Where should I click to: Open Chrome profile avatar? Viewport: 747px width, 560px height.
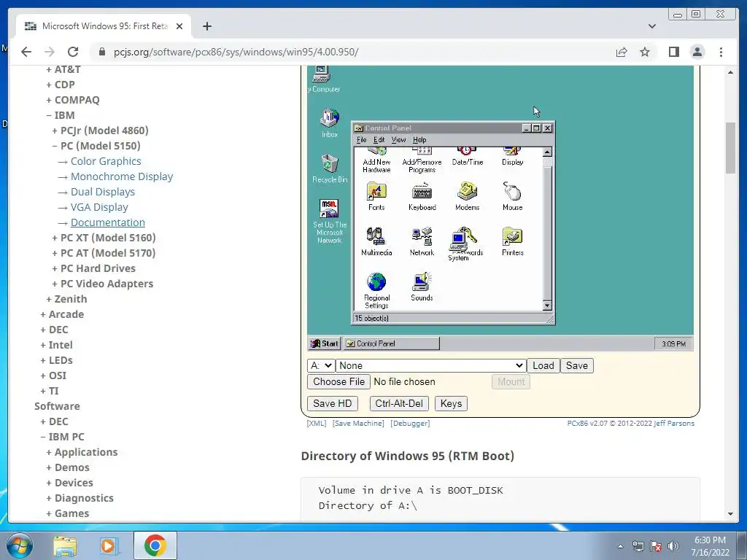click(697, 52)
